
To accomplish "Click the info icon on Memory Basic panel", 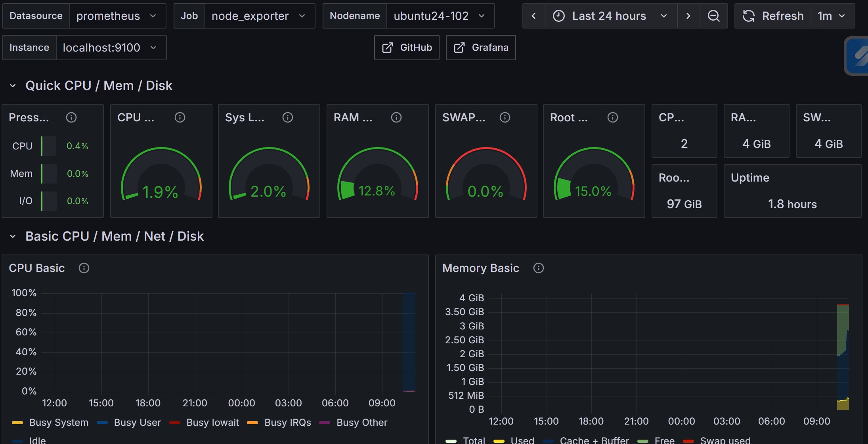I will [538, 268].
